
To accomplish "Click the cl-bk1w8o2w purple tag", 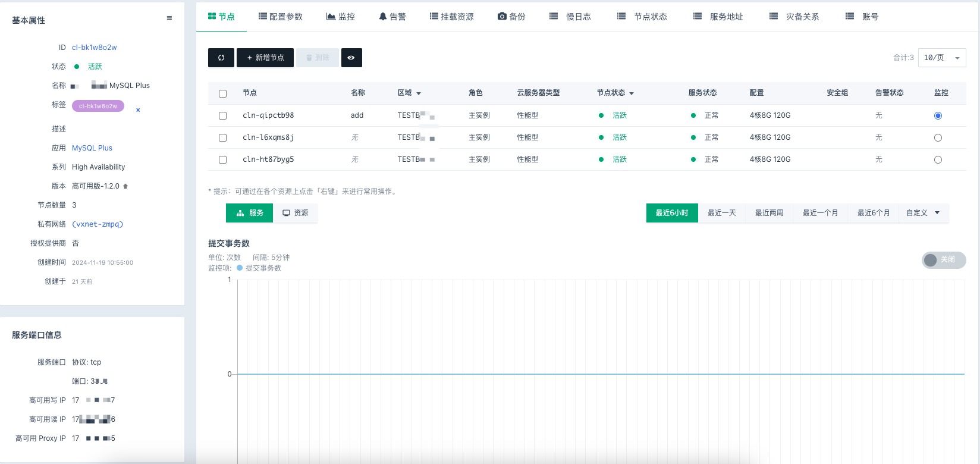I will click(98, 106).
